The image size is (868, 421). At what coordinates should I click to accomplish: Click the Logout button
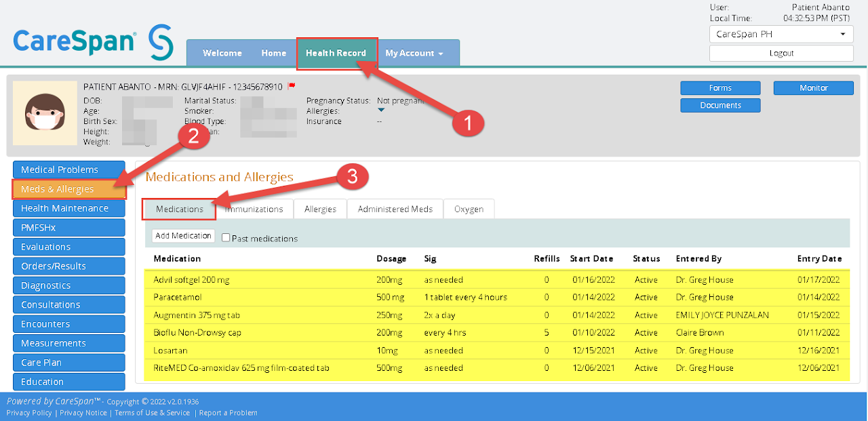tap(781, 53)
